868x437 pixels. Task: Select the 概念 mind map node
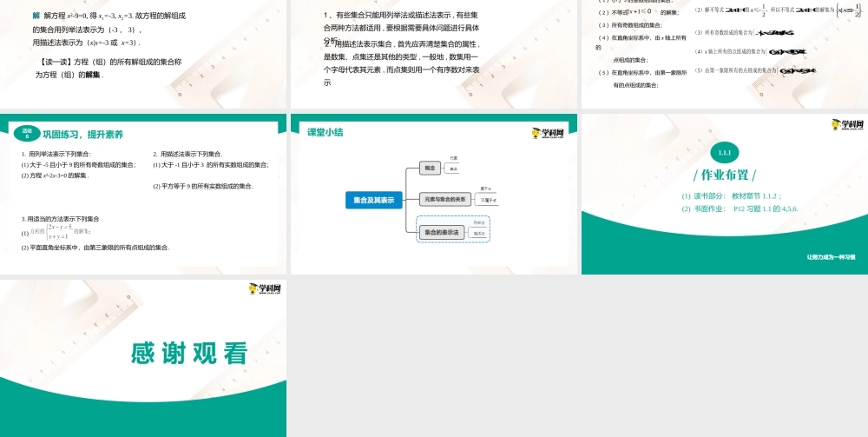coord(430,168)
